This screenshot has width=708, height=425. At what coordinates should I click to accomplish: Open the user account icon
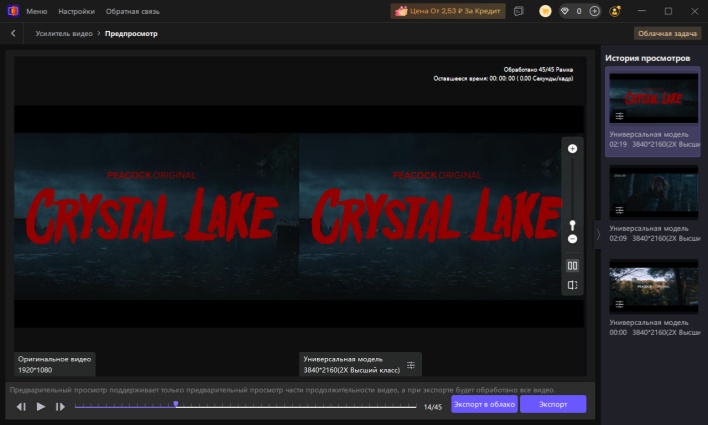(x=615, y=11)
